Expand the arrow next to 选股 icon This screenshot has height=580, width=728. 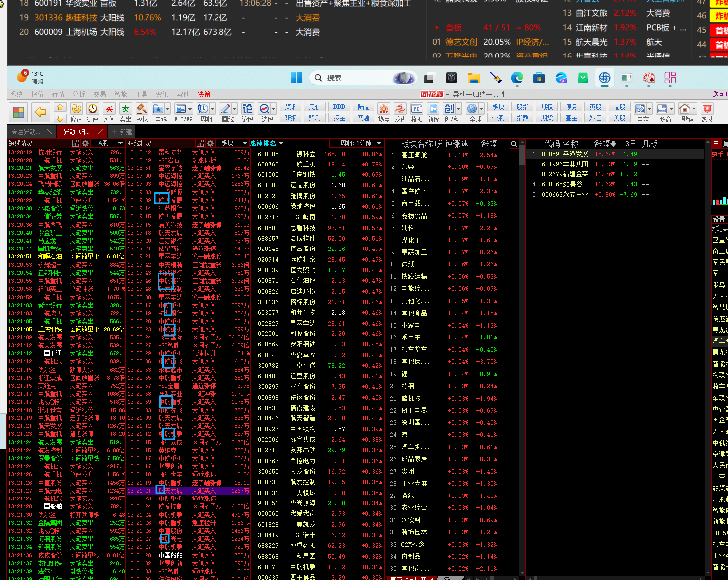(x=274, y=109)
